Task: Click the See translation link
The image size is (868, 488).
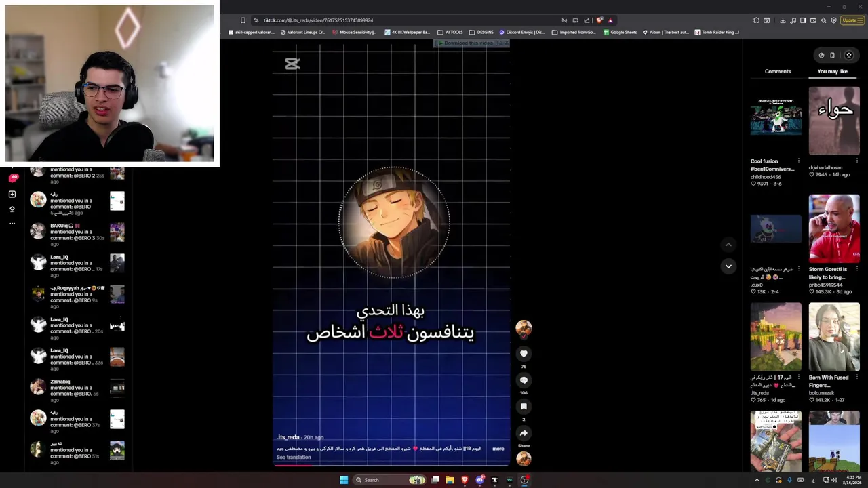Action: (x=294, y=457)
